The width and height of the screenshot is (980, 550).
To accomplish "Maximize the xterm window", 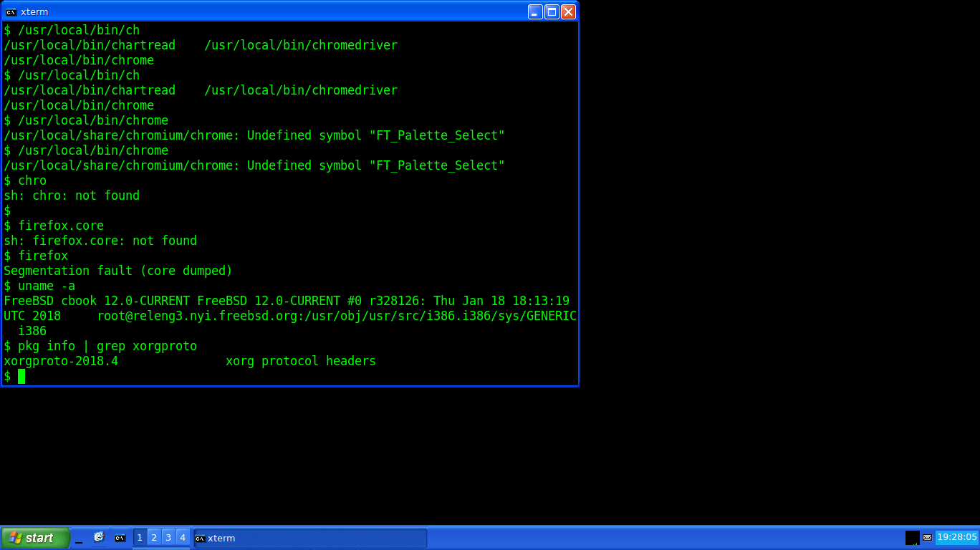I will (x=550, y=11).
